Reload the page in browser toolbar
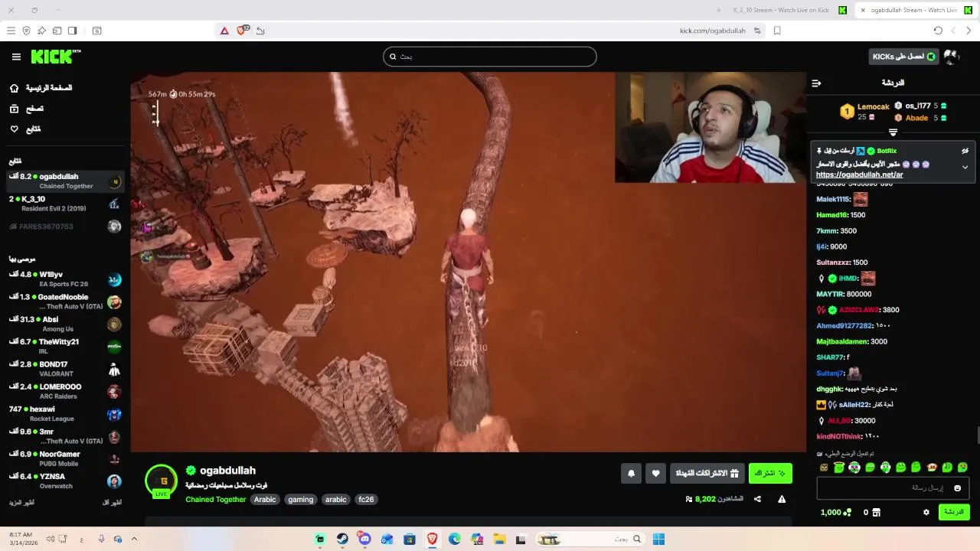Viewport: 980px width, 551px height. (938, 31)
